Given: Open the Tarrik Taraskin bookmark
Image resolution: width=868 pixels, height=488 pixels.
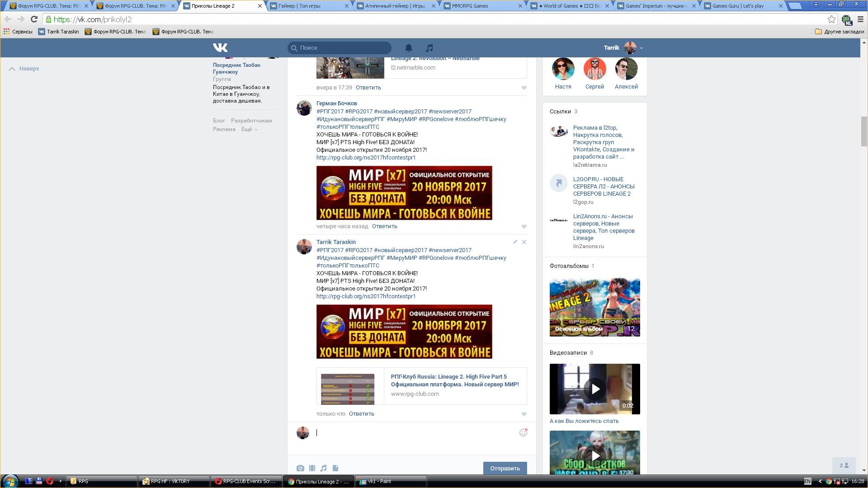Looking at the screenshot, I should 59,32.
